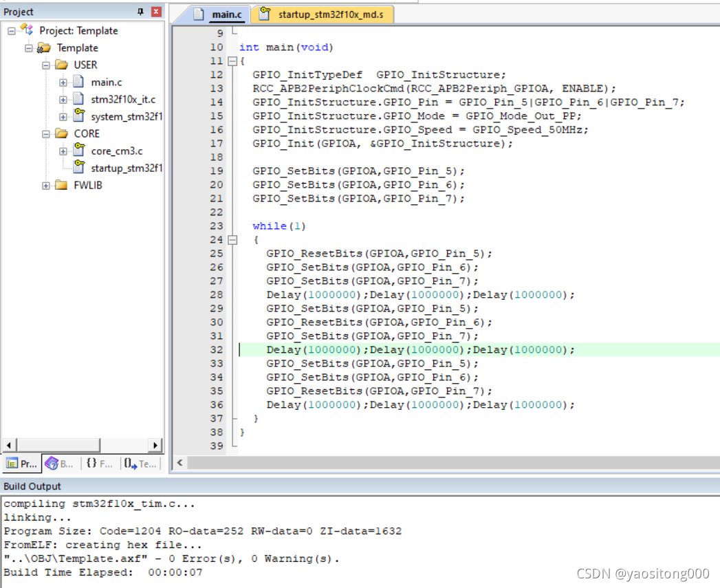
Task: Click GPIO_ResetBits Pin_7 on line 35
Action: [x=379, y=391]
